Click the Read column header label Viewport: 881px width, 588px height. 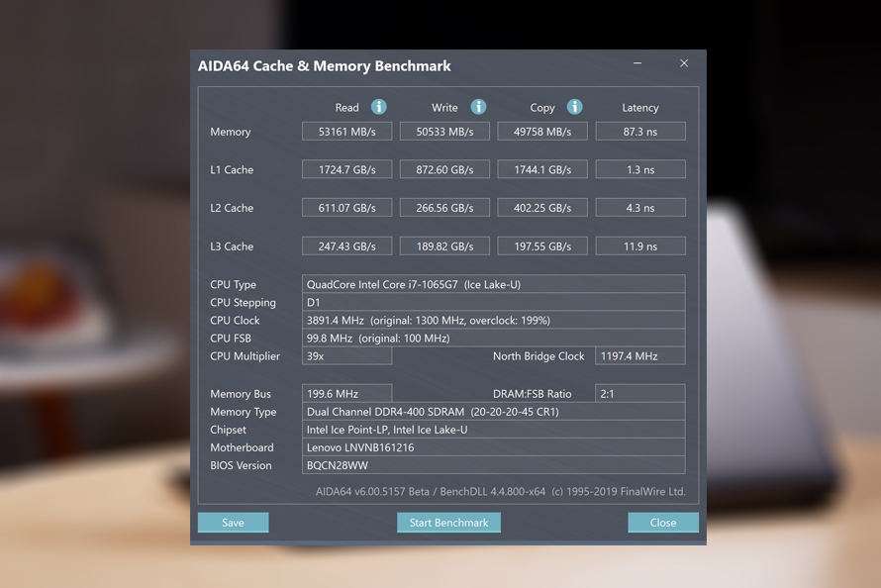click(346, 107)
